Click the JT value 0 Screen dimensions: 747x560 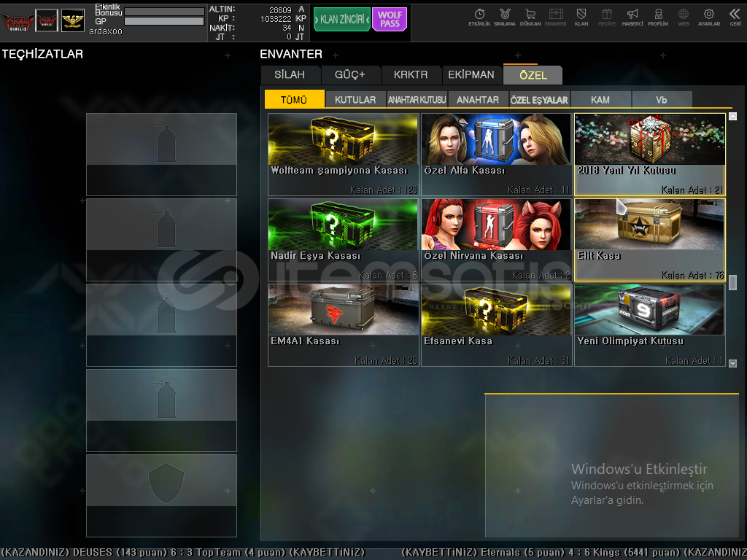pyautogui.click(x=289, y=36)
